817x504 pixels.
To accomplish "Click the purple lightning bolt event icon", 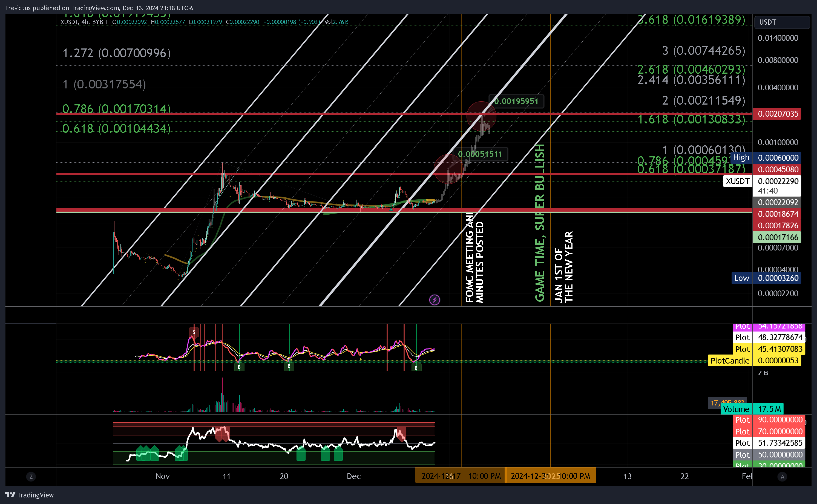I will click(x=434, y=300).
